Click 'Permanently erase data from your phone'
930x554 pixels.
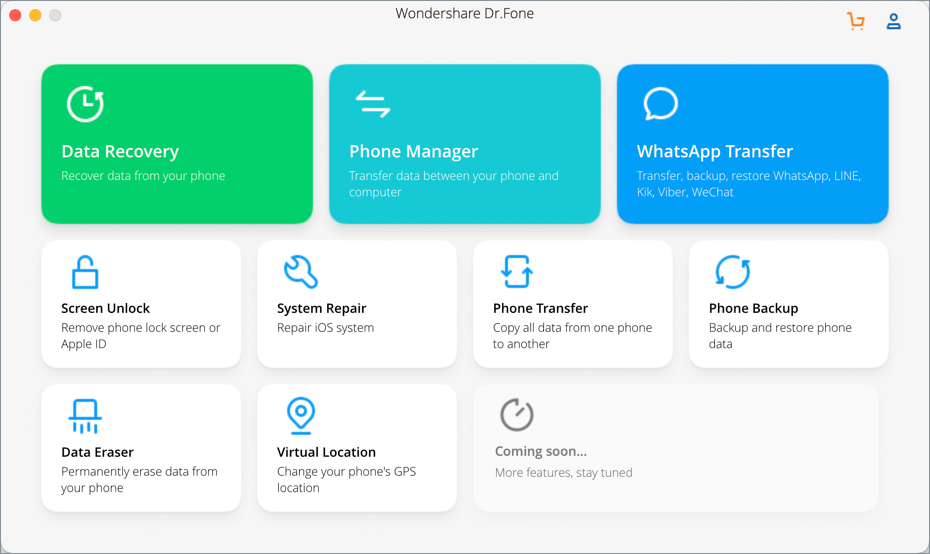pyautogui.click(x=139, y=480)
